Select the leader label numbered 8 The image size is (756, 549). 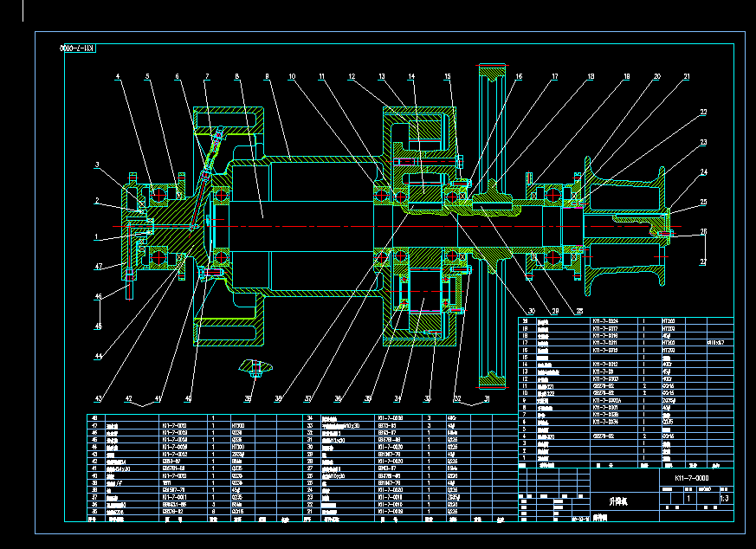coord(236,77)
